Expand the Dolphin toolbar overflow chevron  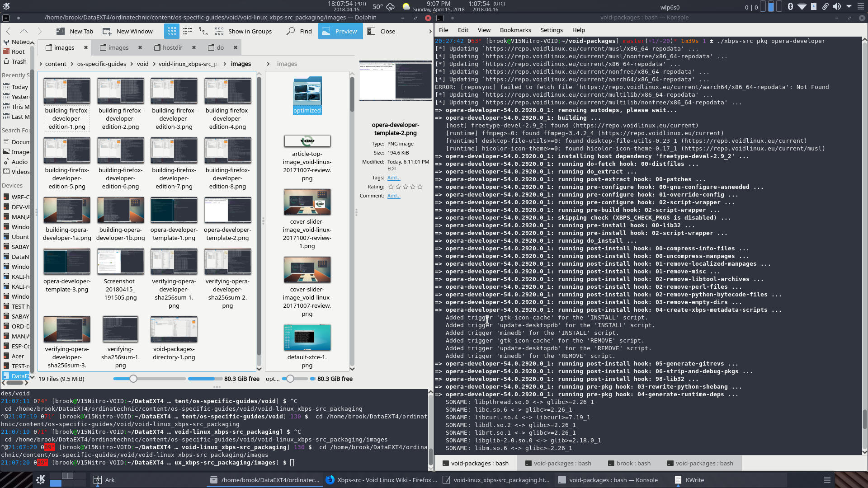pyautogui.click(x=430, y=31)
